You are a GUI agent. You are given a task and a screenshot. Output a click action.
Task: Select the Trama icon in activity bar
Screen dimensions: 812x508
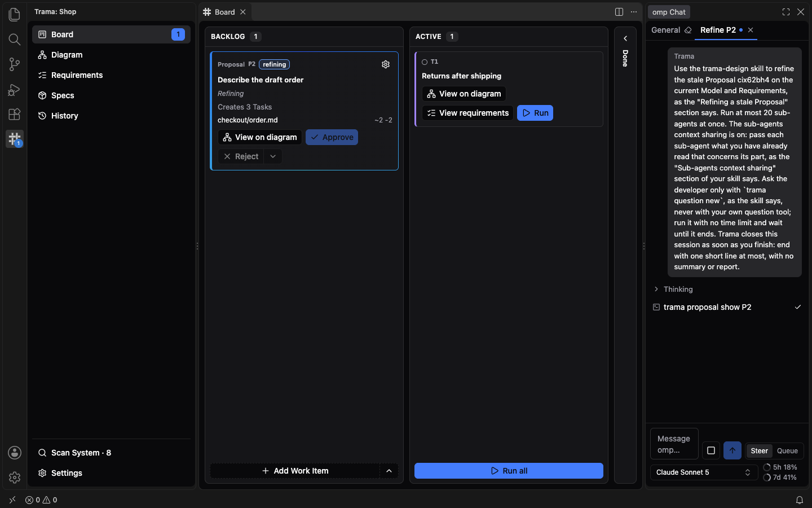pos(15,139)
